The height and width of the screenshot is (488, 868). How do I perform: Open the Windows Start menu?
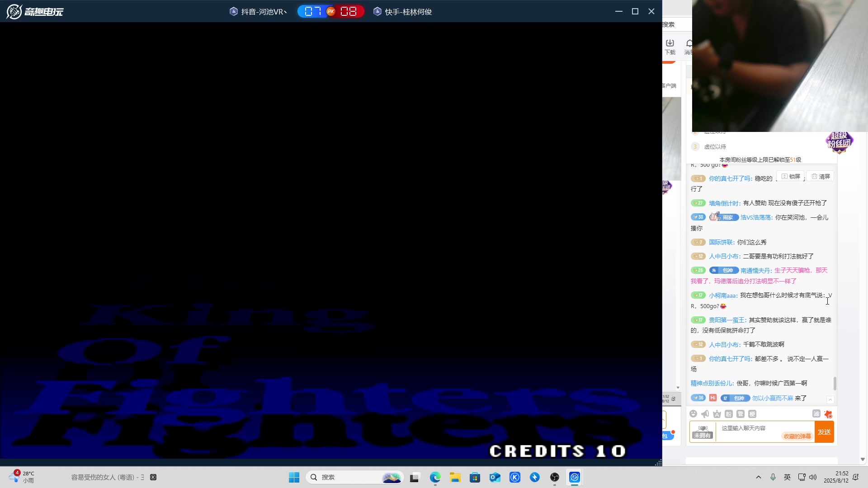tap(294, 477)
